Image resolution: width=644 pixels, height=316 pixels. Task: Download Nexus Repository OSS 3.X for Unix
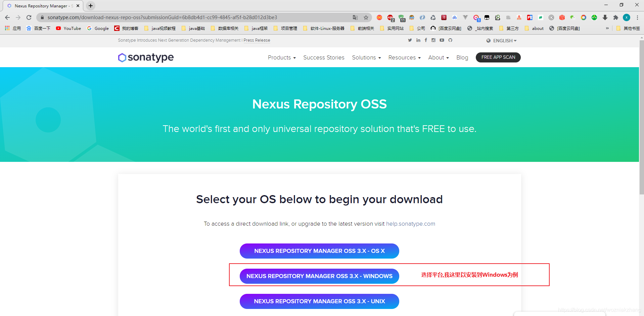pos(319,301)
